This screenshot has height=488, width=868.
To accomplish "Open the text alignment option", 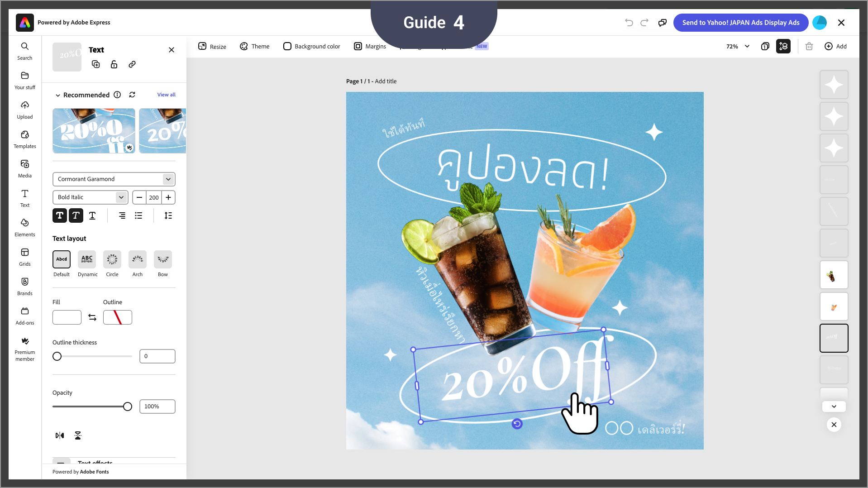I will point(122,215).
